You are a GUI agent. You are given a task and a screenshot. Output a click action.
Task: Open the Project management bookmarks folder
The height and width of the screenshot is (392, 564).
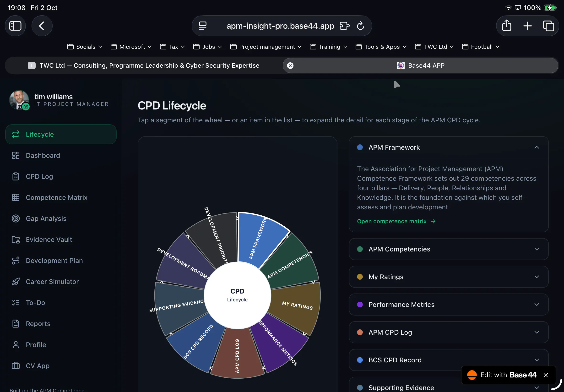coord(266,47)
